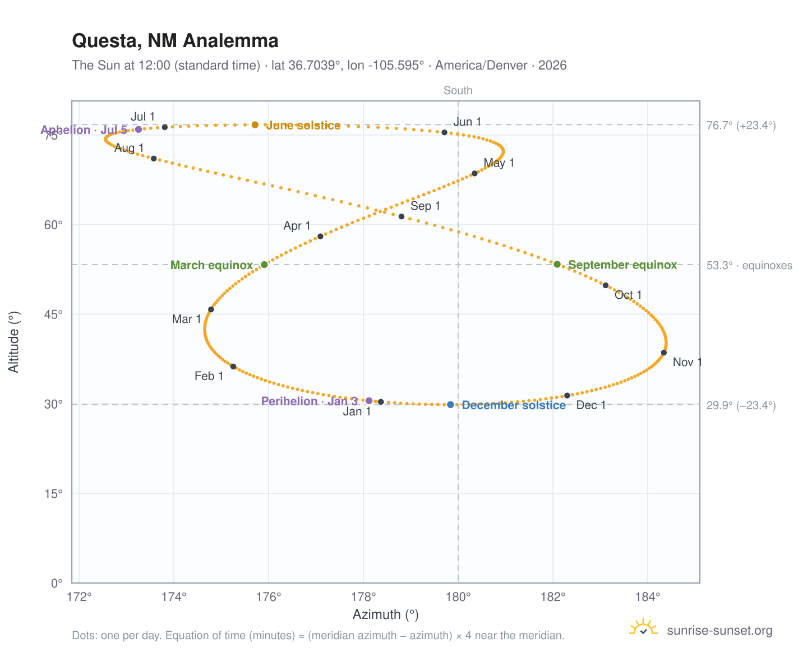Click the Nov 1 date marker
812x666 pixels.
[x=664, y=353]
